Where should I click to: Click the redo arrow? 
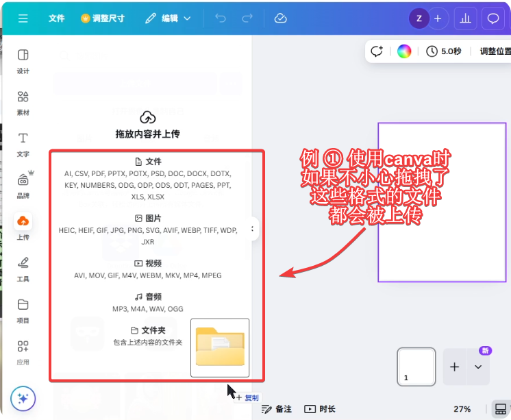coord(247,18)
